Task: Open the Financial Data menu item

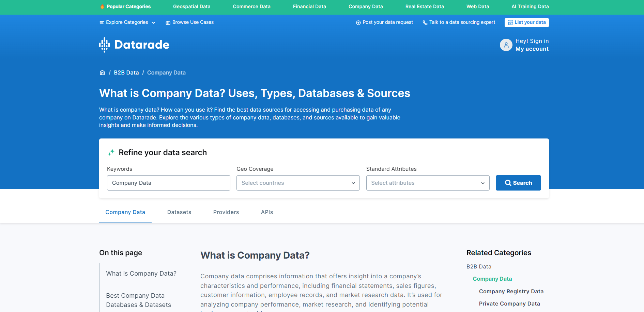Action: point(309,6)
